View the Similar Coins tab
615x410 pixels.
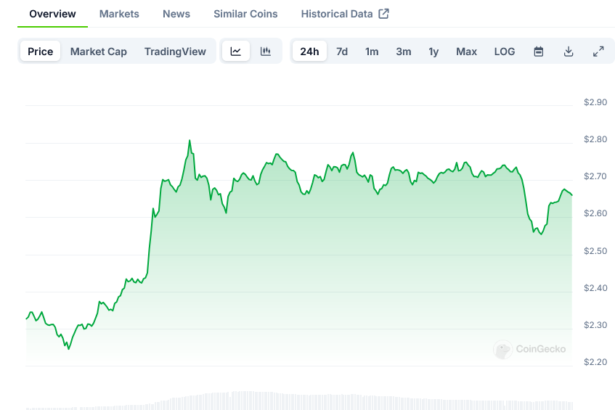tap(246, 14)
